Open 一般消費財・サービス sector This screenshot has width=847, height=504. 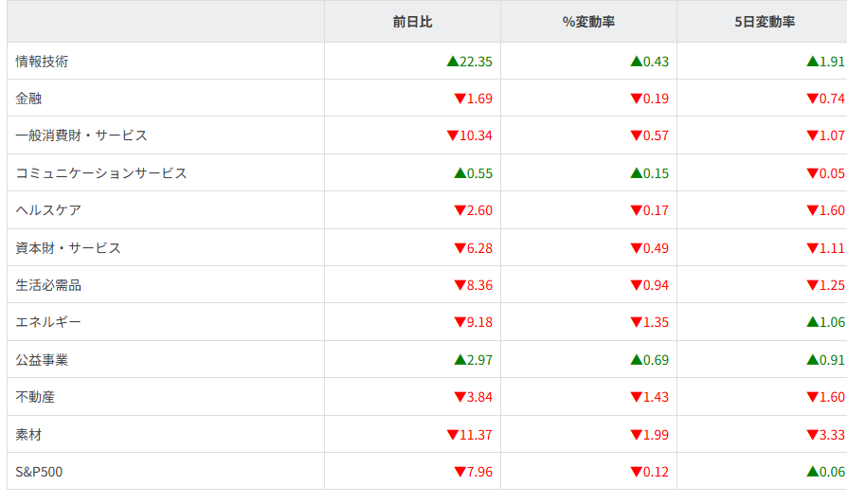[81, 135]
